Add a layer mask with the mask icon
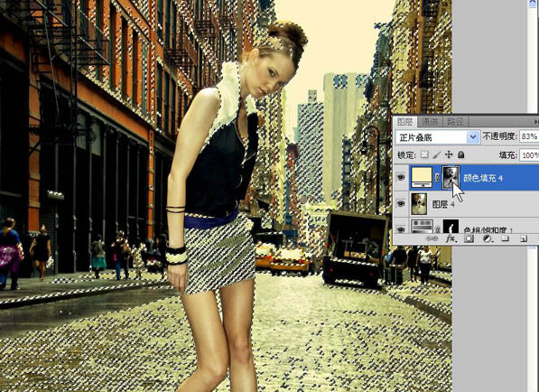 (469, 238)
